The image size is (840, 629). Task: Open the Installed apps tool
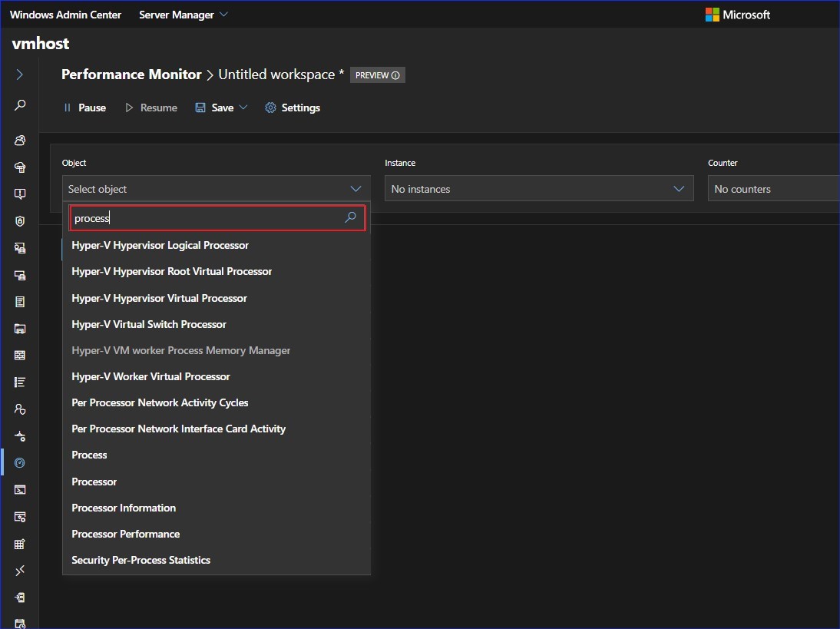20,382
